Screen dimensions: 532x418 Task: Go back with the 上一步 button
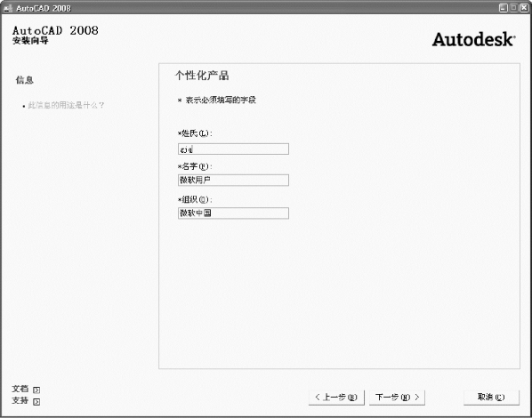336,398
